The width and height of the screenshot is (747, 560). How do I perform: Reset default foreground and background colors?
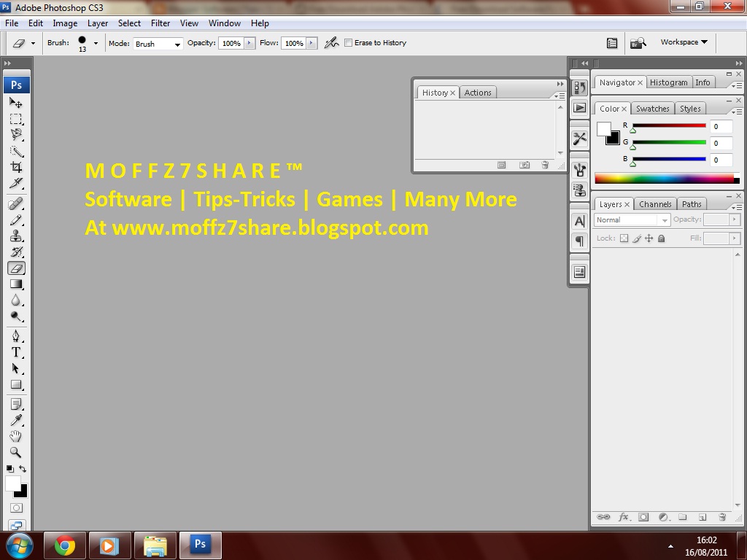[x=9, y=469]
